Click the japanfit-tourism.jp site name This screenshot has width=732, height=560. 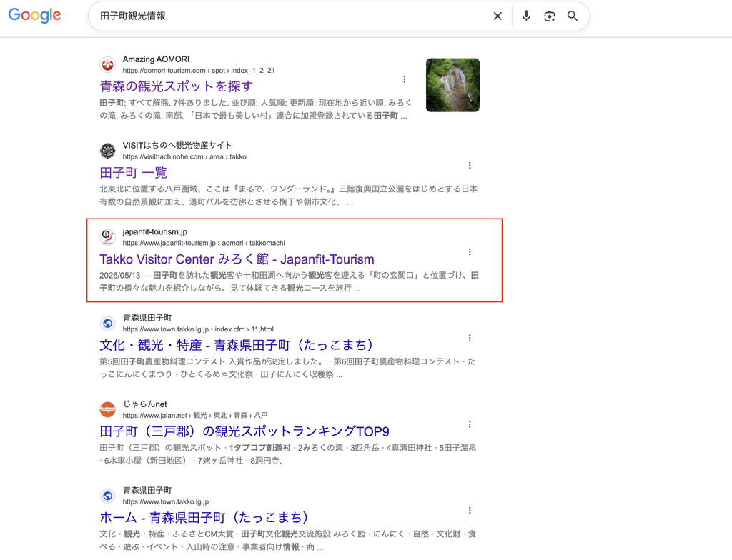tap(155, 231)
